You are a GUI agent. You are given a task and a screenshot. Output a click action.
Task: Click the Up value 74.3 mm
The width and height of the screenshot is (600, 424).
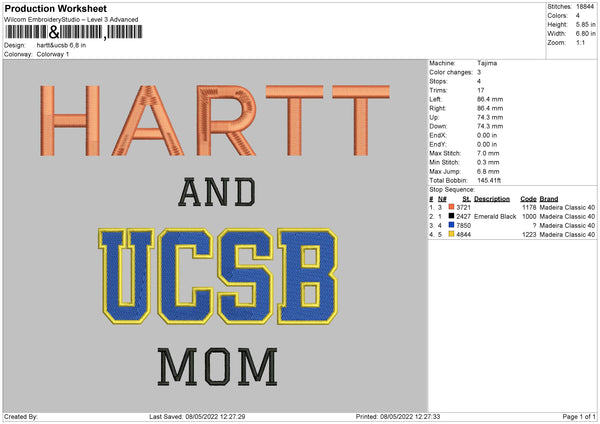click(490, 117)
